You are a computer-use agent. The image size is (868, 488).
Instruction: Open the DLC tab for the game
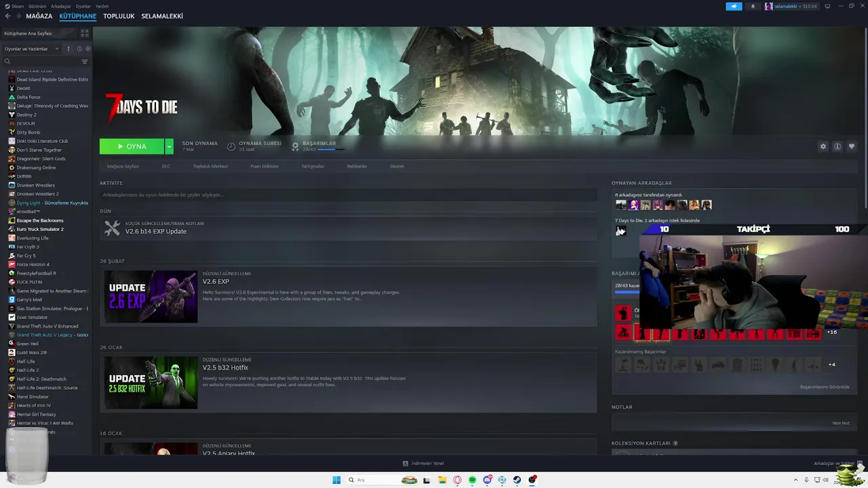click(165, 166)
